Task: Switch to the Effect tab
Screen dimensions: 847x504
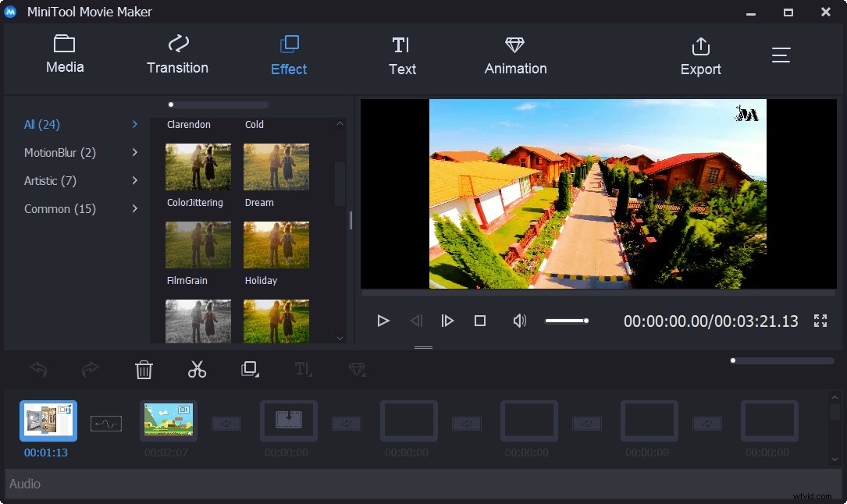Action: coord(288,55)
